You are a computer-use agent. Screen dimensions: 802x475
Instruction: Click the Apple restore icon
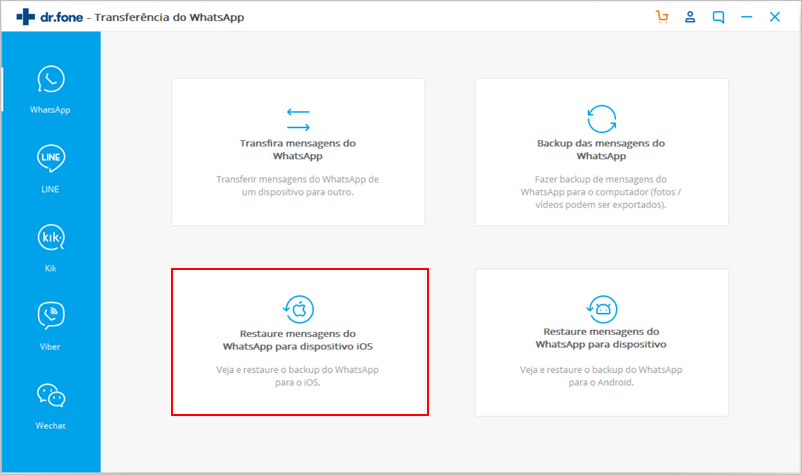[x=298, y=309]
